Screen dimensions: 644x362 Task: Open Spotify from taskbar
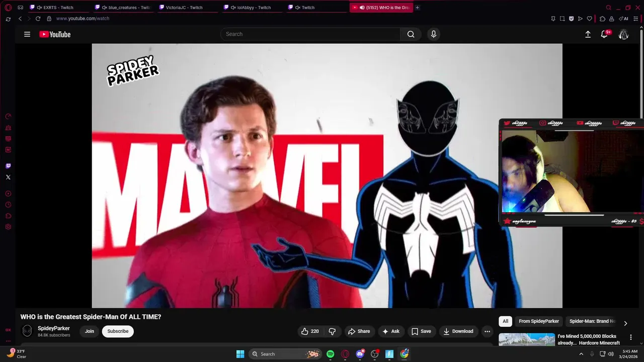point(330,354)
